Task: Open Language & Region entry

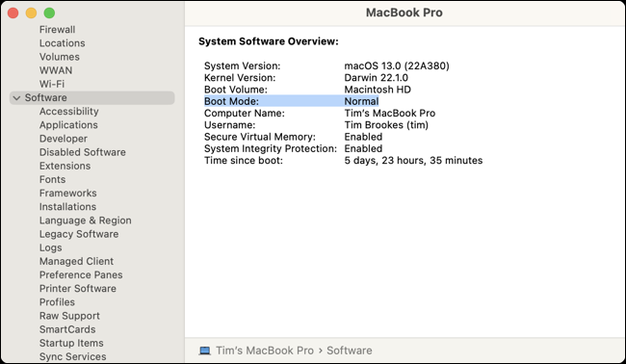Action: point(85,221)
